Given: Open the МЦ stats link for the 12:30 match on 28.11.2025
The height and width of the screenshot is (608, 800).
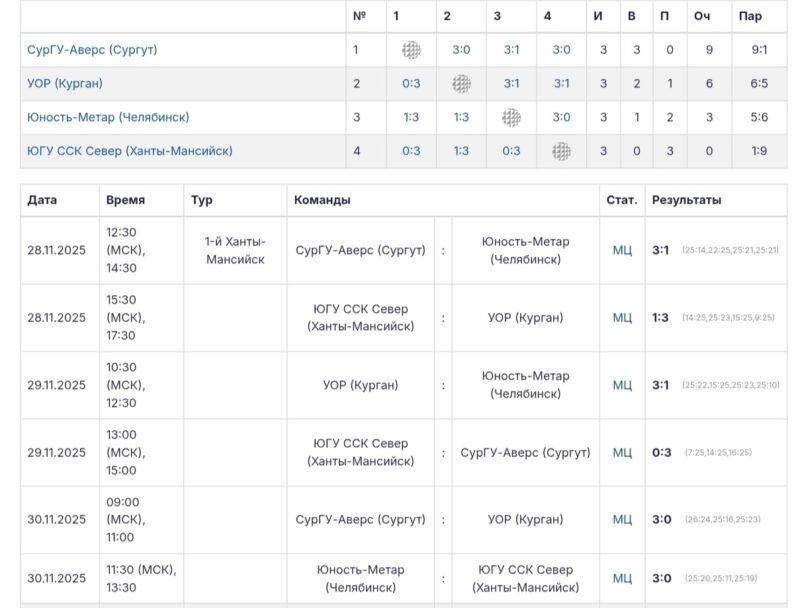Looking at the screenshot, I should [622, 251].
